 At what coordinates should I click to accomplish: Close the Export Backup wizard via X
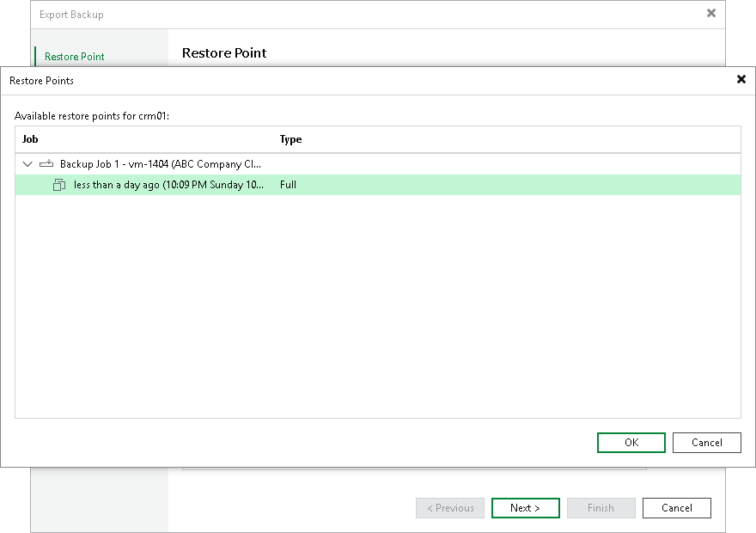pos(711,13)
